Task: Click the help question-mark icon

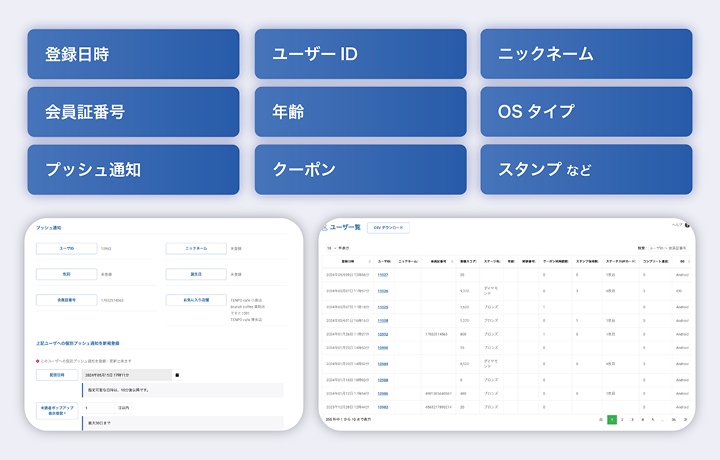Action: point(687,225)
